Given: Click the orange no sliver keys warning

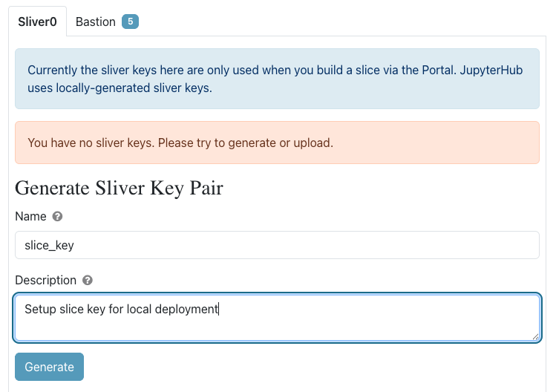Looking at the screenshot, I should pos(277,143).
